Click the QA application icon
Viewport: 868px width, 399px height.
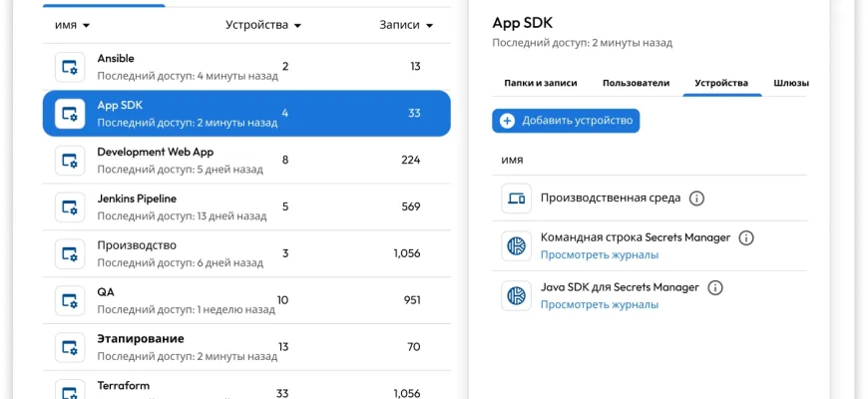(x=70, y=300)
